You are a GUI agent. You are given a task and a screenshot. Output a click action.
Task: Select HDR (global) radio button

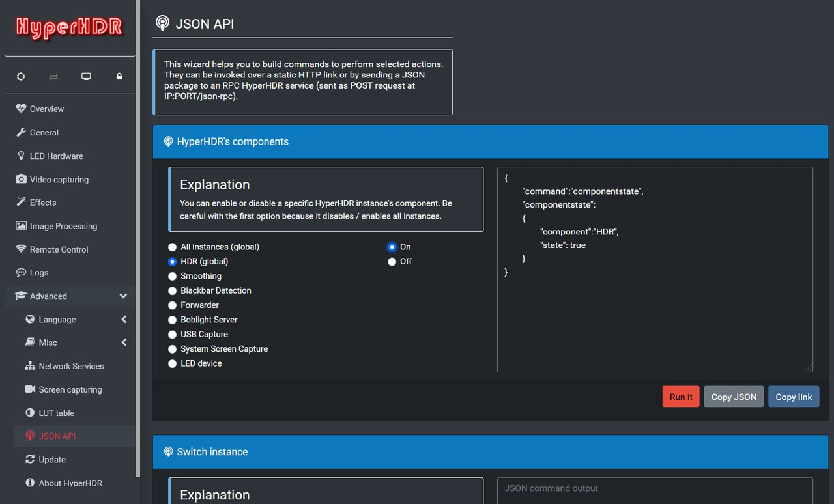tap(173, 262)
